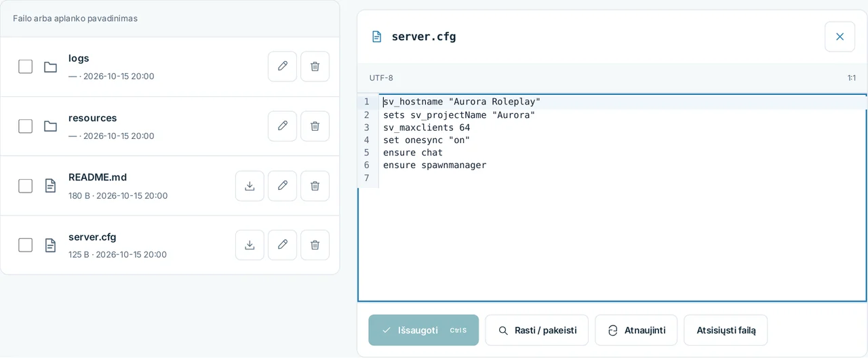868x358 pixels.
Task: Click the server.cfg file icon in list
Action: click(x=50, y=245)
